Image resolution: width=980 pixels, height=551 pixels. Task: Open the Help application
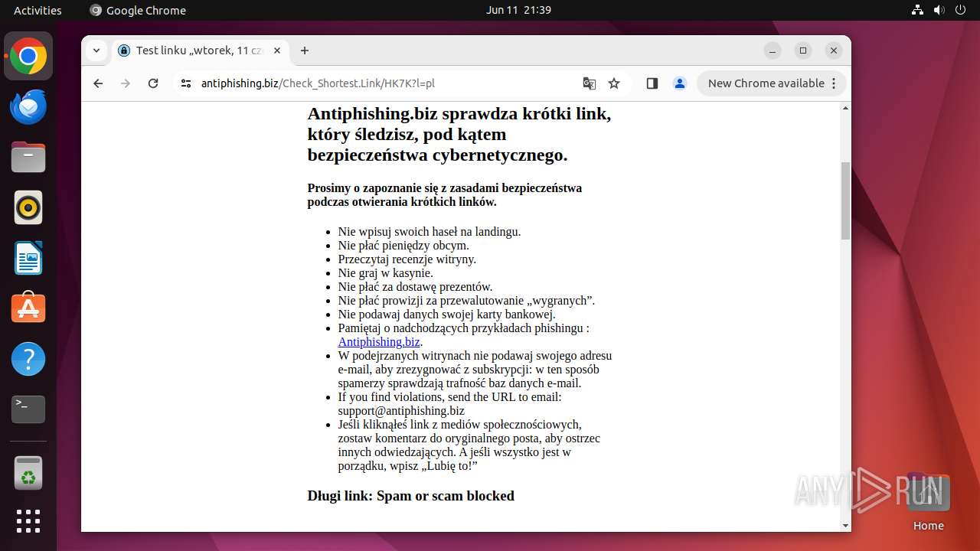click(x=28, y=359)
